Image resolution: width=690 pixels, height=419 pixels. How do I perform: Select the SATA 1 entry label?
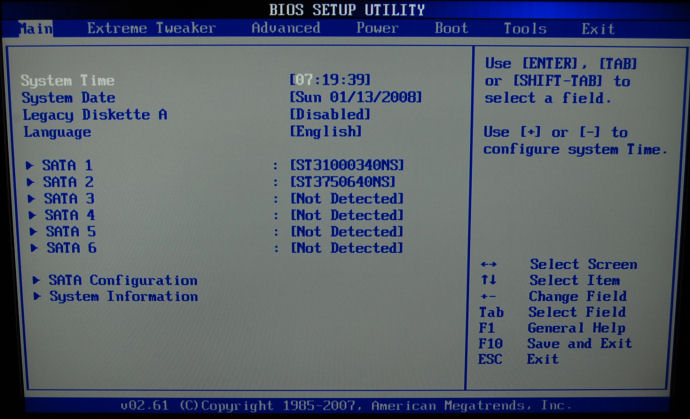[x=67, y=165]
